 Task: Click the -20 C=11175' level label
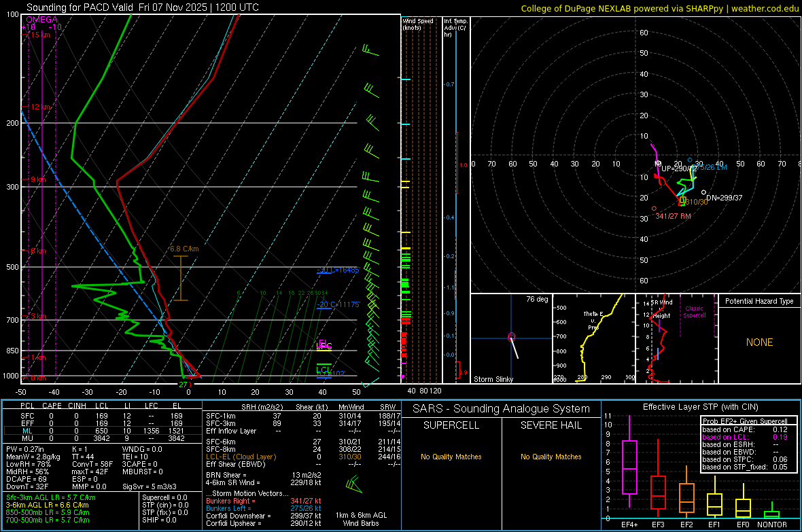click(338, 304)
